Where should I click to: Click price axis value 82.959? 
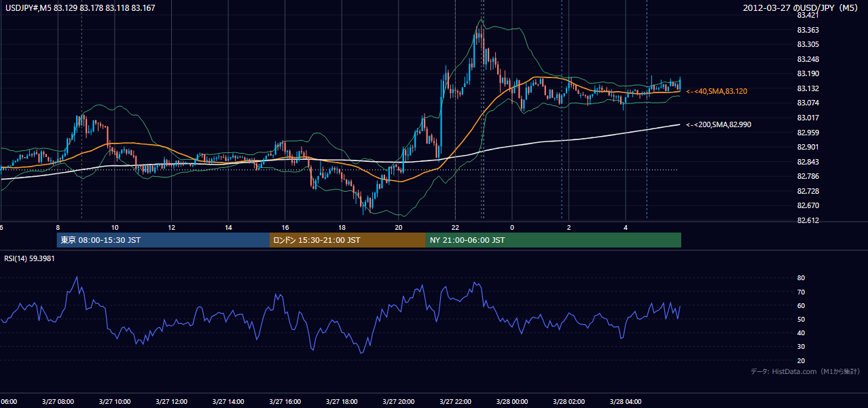pos(808,133)
